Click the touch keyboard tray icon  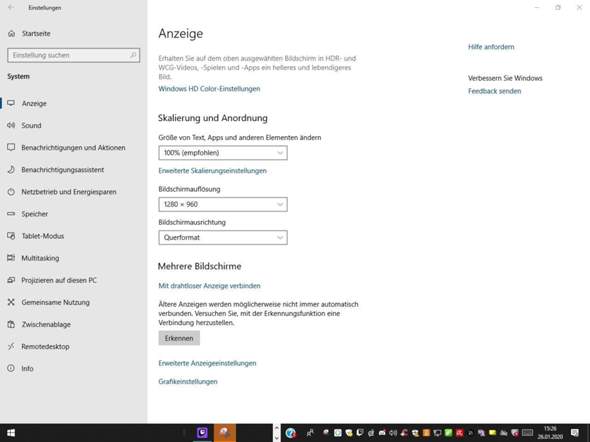coord(527,433)
